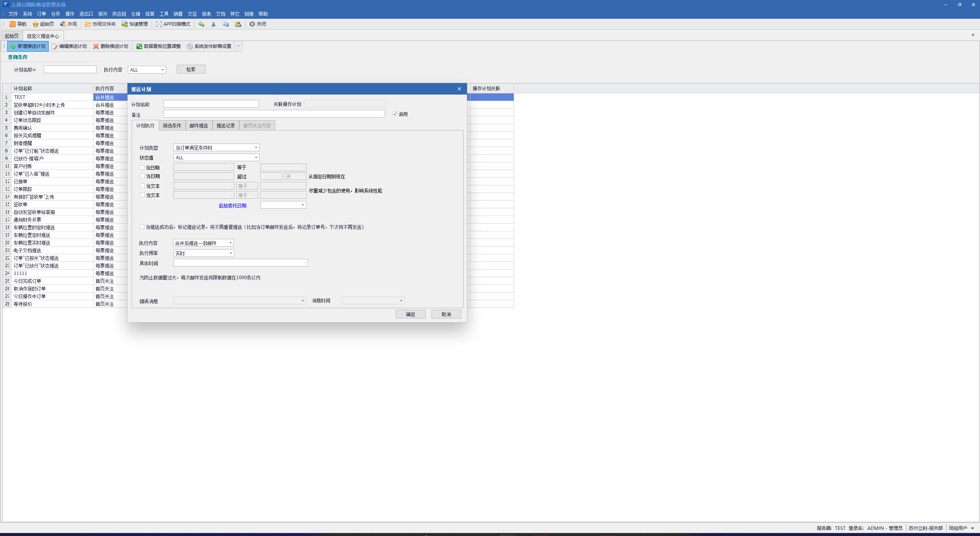Switch to the 邮件推送 tab
The height and width of the screenshot is (536, 980).
click(199, 126)
